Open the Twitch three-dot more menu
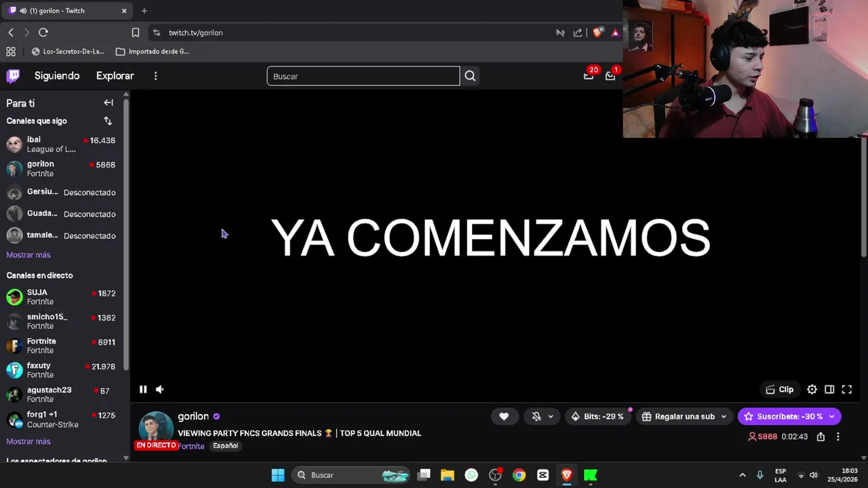The height and width of the screenshot is (488, 868). point(155,76)
